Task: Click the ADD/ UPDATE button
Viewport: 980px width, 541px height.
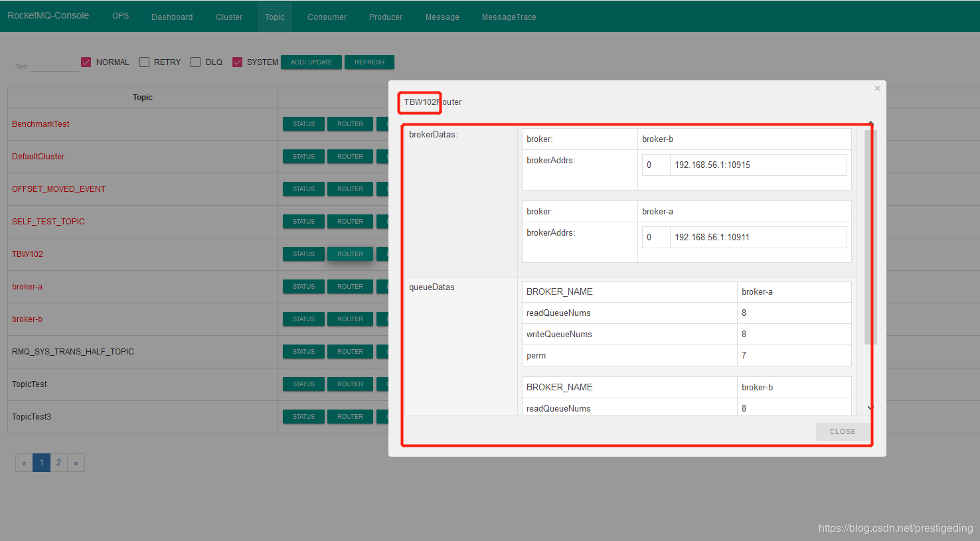Action: coord(311,62)
